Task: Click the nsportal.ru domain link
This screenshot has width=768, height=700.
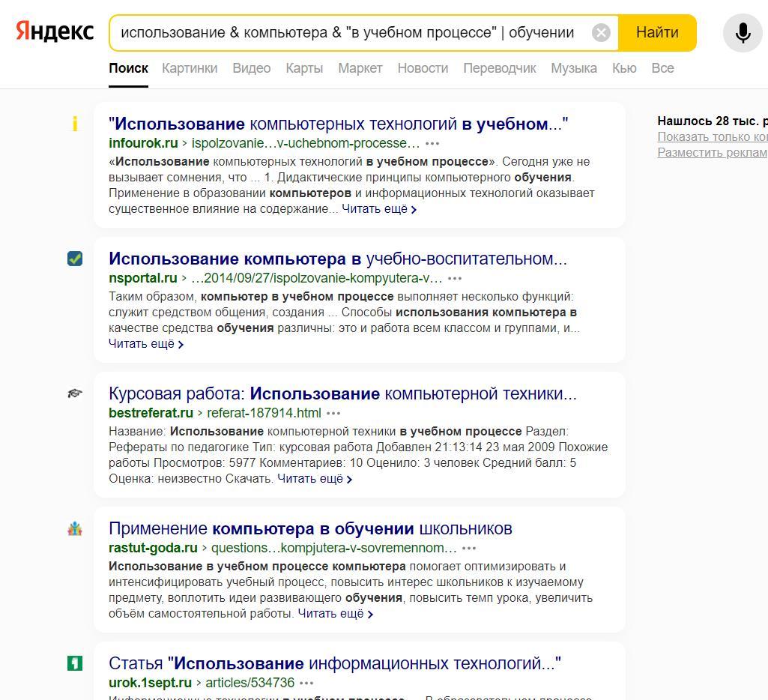Action: click(x=142, y=278)
